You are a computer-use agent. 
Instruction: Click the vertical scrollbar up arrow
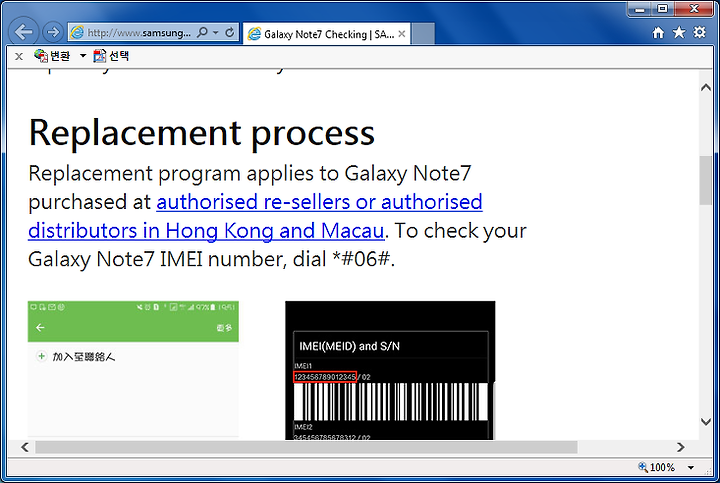tap(706, 87)
